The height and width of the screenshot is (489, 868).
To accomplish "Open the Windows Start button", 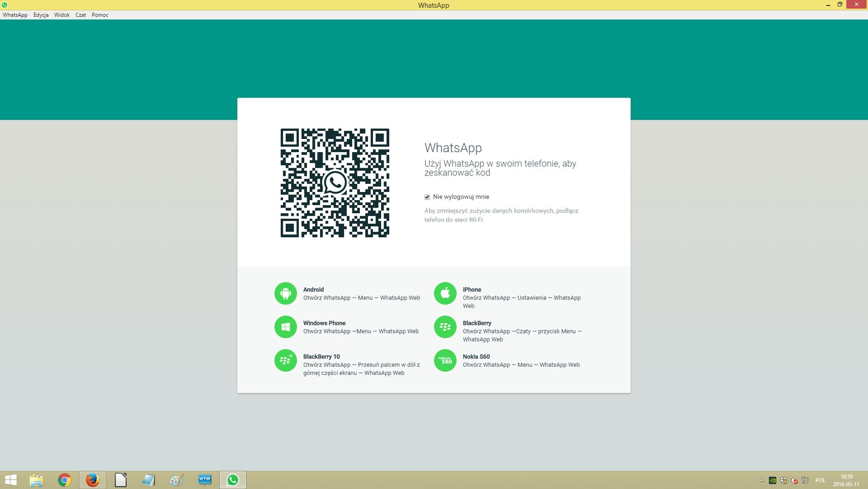I will [x=11, y=480].
